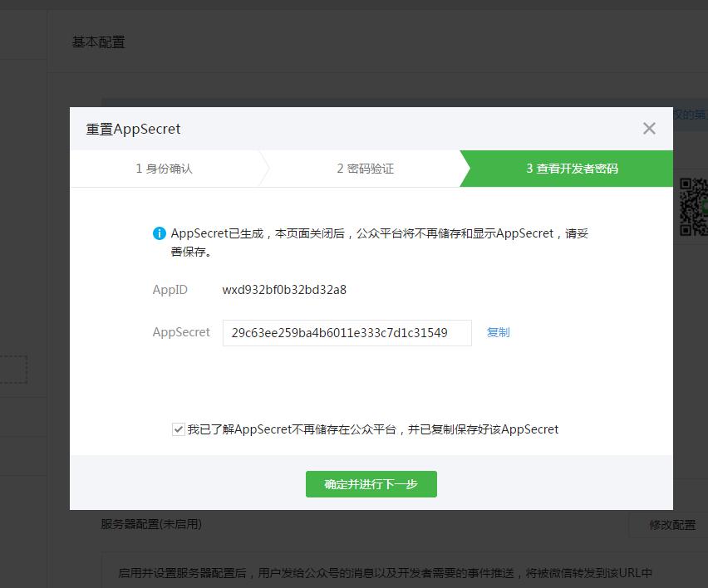The image size is (708, 588).
Task: Select step 2 密码验证
Action: [x=365, y=169]
